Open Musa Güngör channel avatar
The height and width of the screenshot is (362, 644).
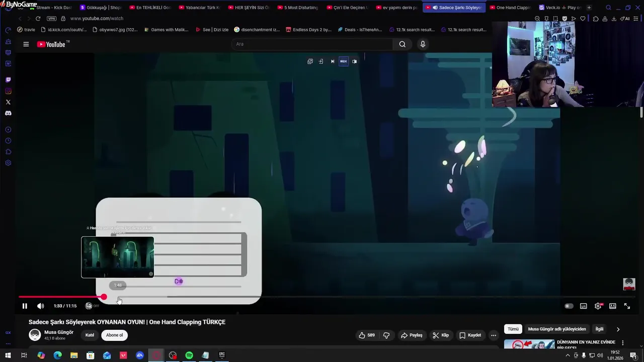pyautogui.click(x=35, y=335)
